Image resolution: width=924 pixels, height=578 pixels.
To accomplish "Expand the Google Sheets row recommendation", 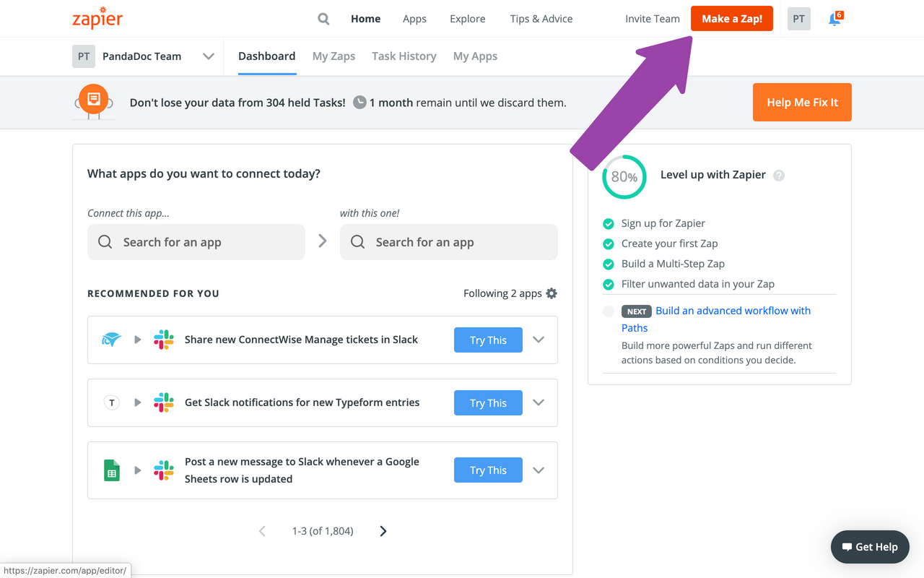I will click(539, 470).
